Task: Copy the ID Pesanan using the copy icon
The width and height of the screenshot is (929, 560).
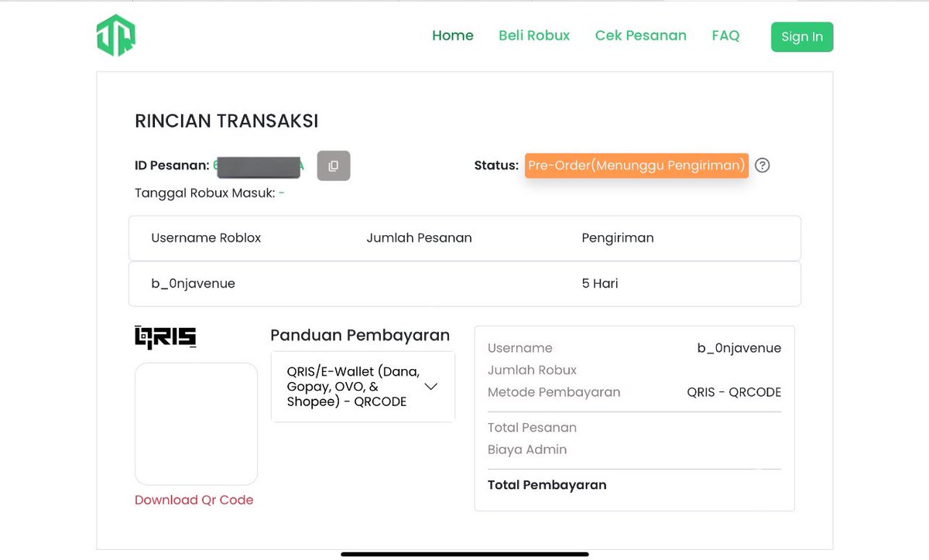Action: tap(333, 165)
